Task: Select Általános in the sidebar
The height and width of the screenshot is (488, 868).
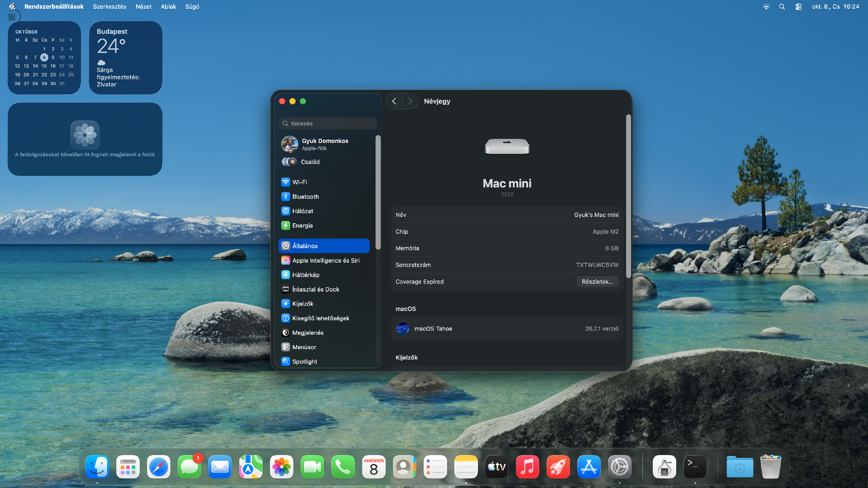Action: [x=324, y=246]
